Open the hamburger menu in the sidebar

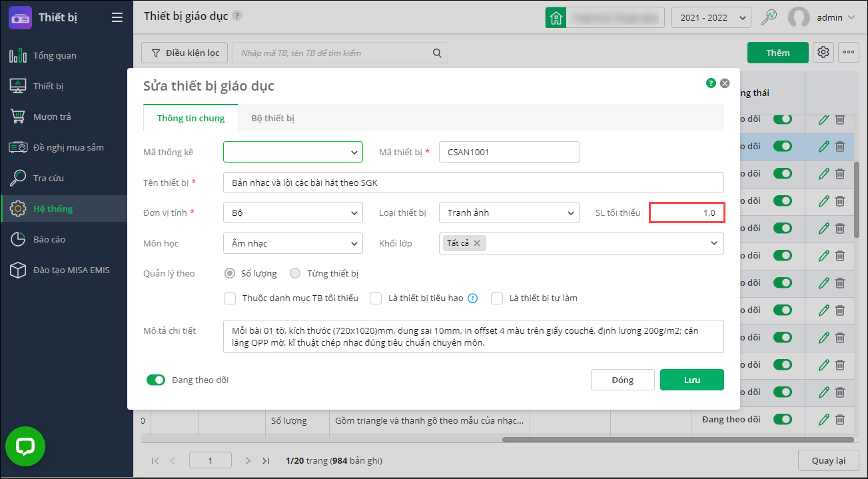coord(117,17)
